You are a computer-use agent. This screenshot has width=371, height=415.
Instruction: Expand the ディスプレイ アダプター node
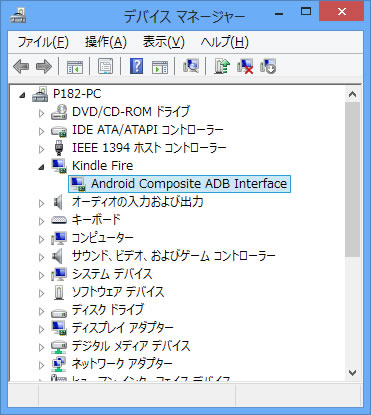41,329
